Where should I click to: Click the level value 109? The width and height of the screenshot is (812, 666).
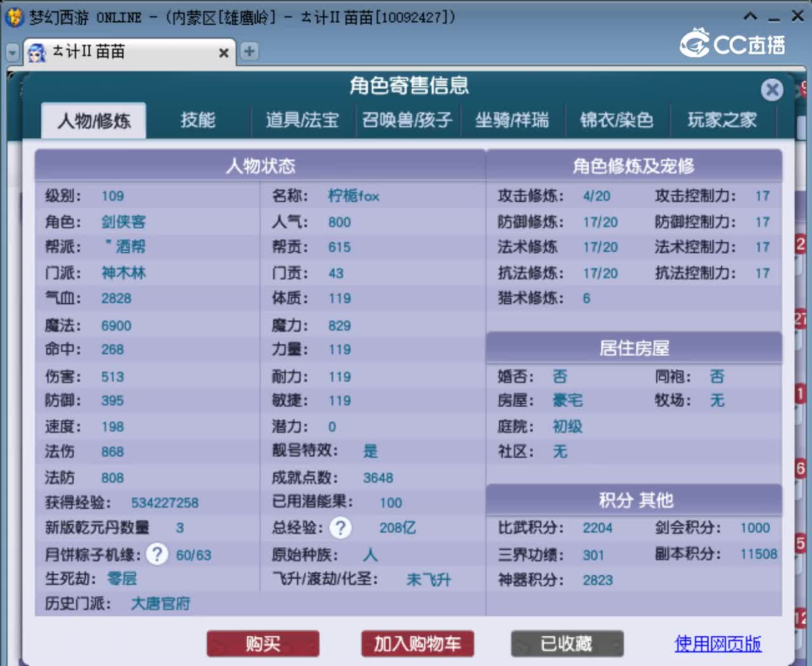point(112,196)
